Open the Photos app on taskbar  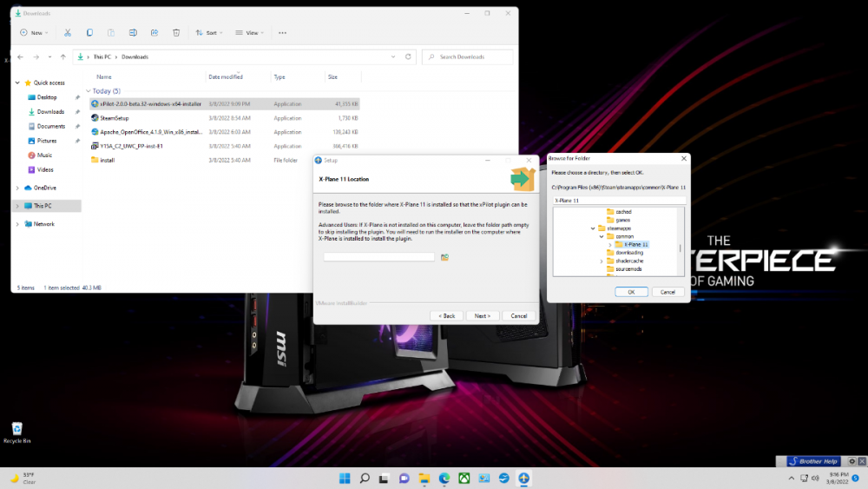[x=483, y=478]
